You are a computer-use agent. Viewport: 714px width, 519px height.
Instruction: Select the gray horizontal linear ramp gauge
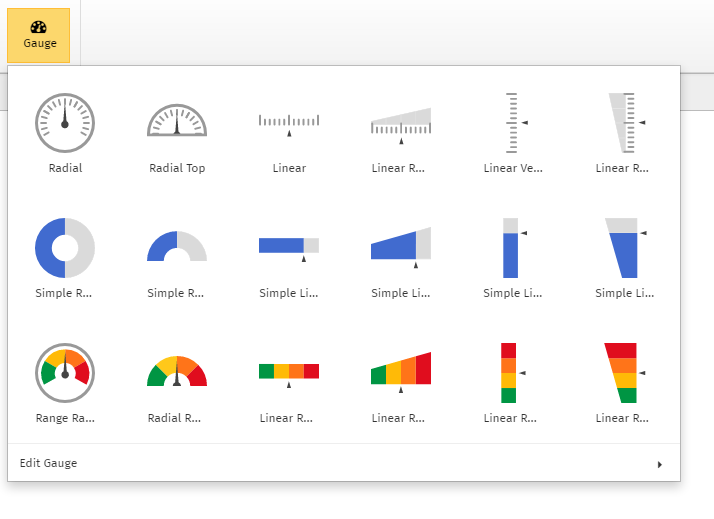pyautogui.click(x=401, y=122)
